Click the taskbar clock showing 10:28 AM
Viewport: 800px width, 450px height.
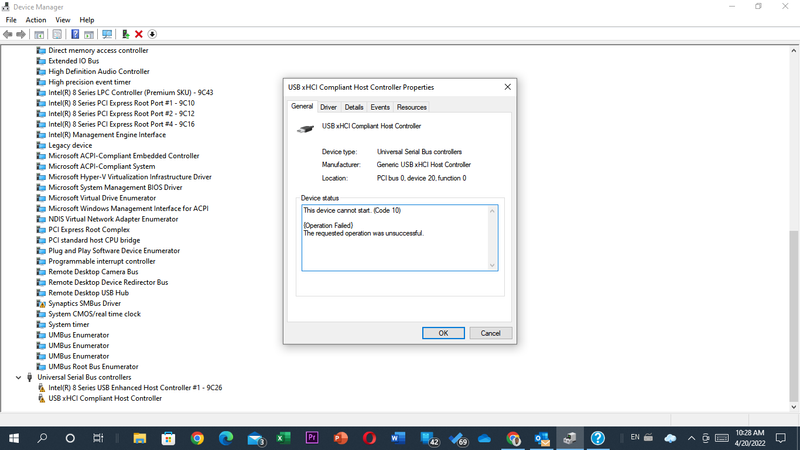coord(750,438)
